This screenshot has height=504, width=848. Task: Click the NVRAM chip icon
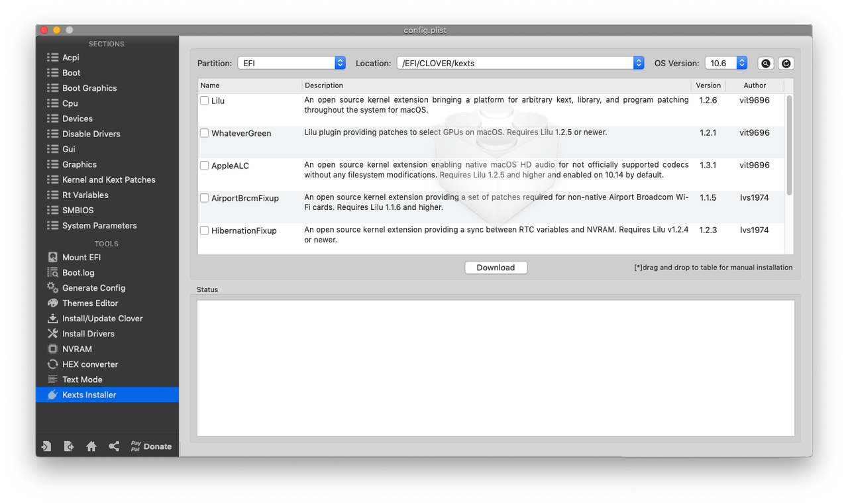coord(52,348)
